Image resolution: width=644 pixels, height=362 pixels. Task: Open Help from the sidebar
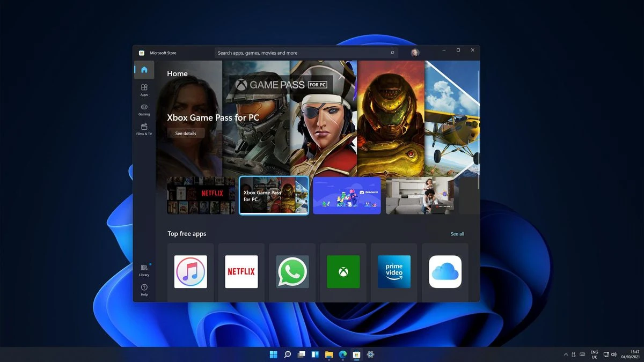coord(144,290)
